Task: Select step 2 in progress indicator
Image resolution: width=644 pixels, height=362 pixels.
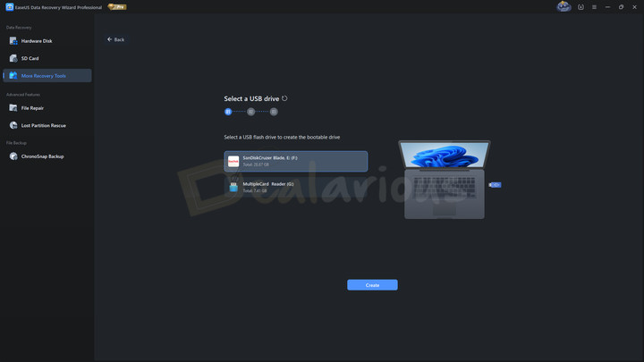Action: tap(251, 112)
